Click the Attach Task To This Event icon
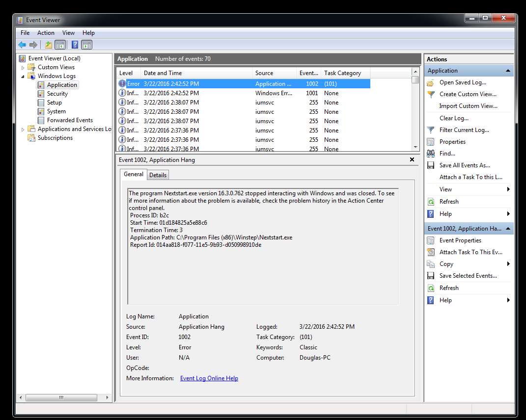 [x=431, y=252]
